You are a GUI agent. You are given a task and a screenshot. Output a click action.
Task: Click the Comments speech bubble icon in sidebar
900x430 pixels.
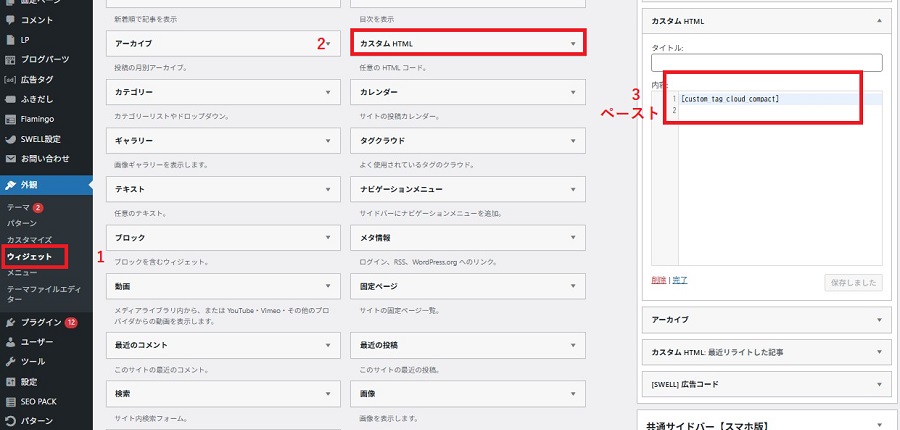[10, 20]
